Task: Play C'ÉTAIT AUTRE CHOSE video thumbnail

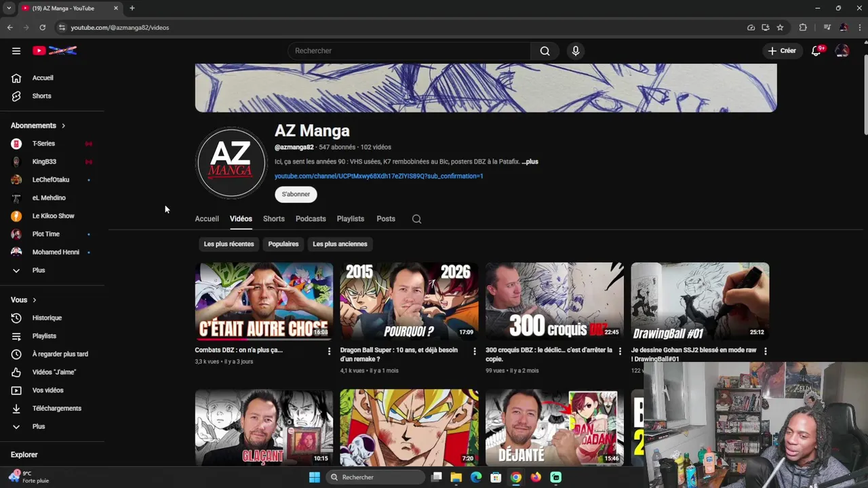Action: click(264, 302)
